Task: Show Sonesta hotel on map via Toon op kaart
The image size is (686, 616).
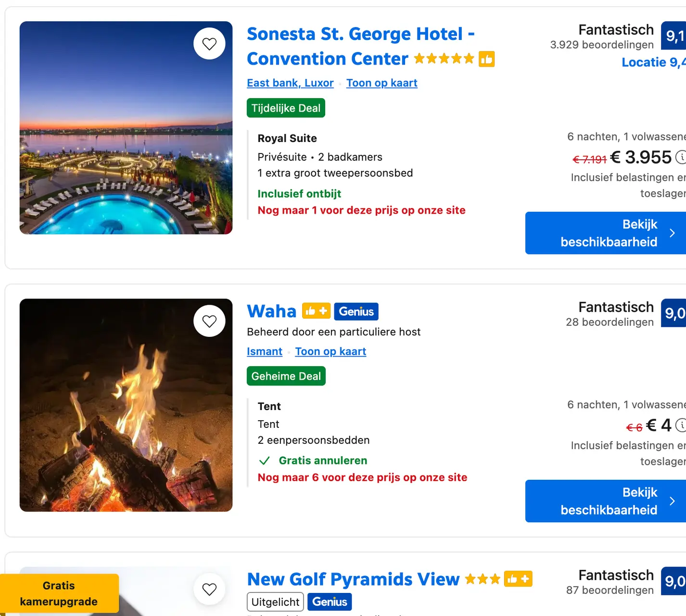Action: (381, 83)
